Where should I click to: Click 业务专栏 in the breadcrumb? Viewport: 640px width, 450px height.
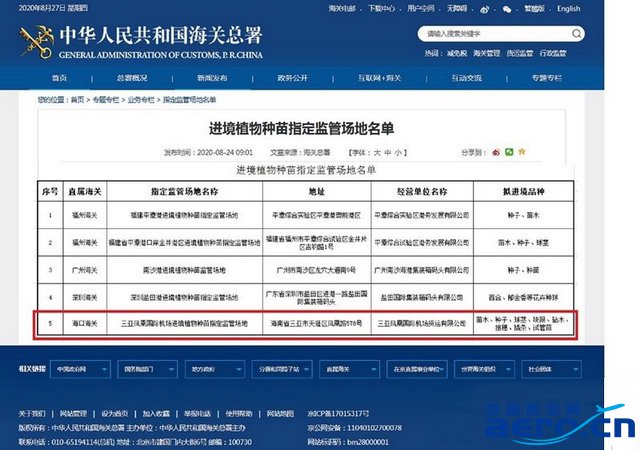141,100
